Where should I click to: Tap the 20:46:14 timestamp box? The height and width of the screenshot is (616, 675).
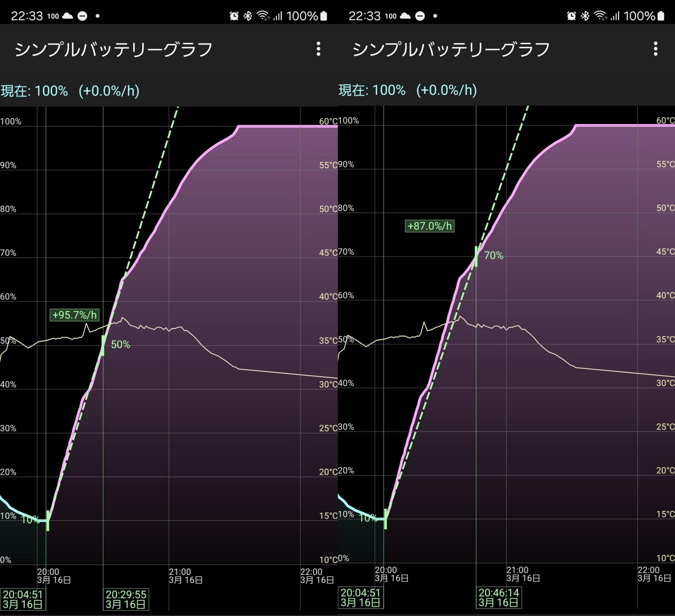coord(499,598)
